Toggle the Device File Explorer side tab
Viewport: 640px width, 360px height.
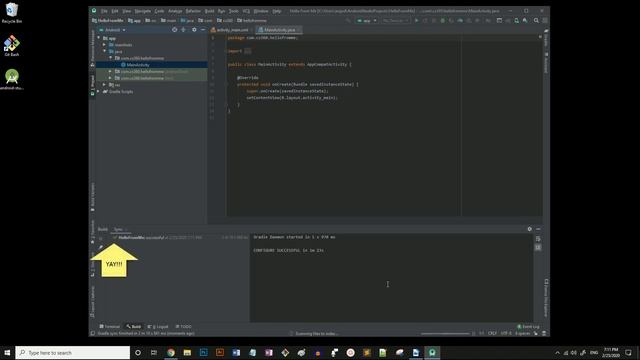tap(546, 298)
